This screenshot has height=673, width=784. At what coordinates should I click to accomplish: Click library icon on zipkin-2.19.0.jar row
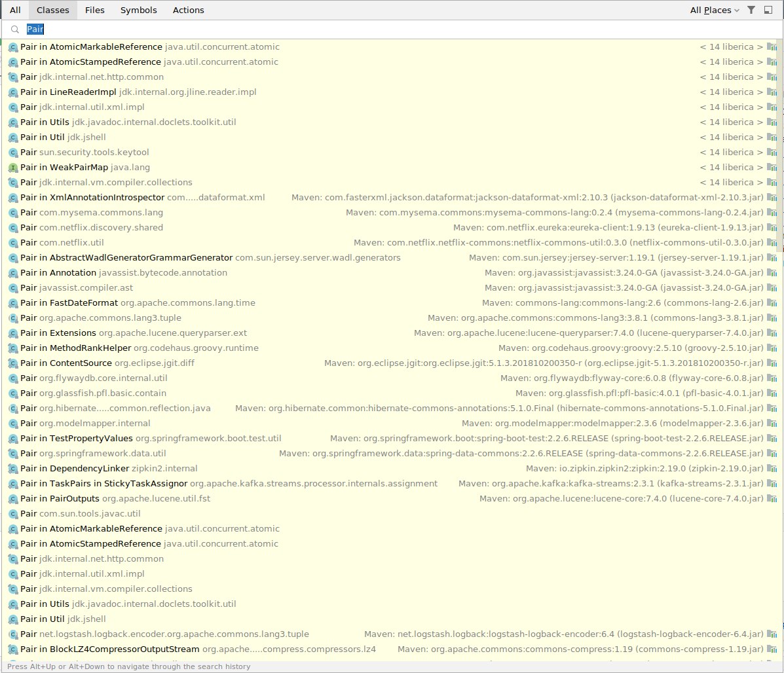tap(772, 469)
